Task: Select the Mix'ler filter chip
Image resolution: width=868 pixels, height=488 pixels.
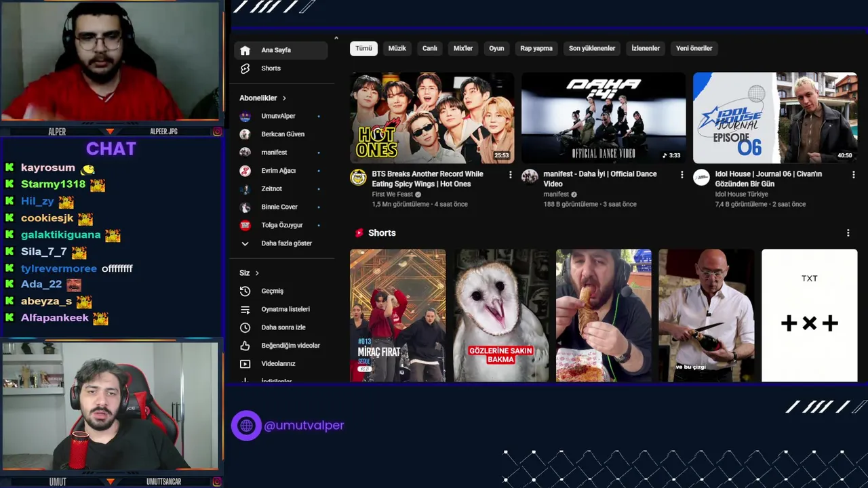Action: point(463,48)
